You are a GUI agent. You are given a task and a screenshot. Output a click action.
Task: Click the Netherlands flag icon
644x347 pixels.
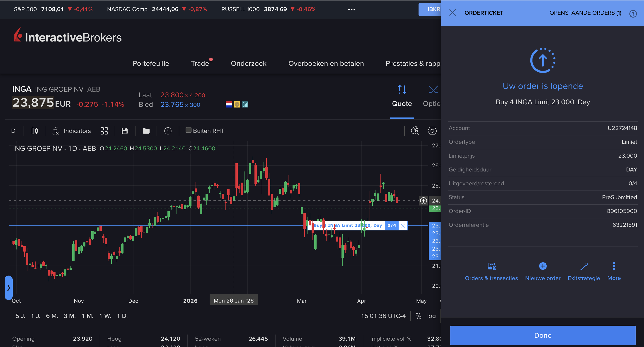pyautogui.click(x=228, y=104)
